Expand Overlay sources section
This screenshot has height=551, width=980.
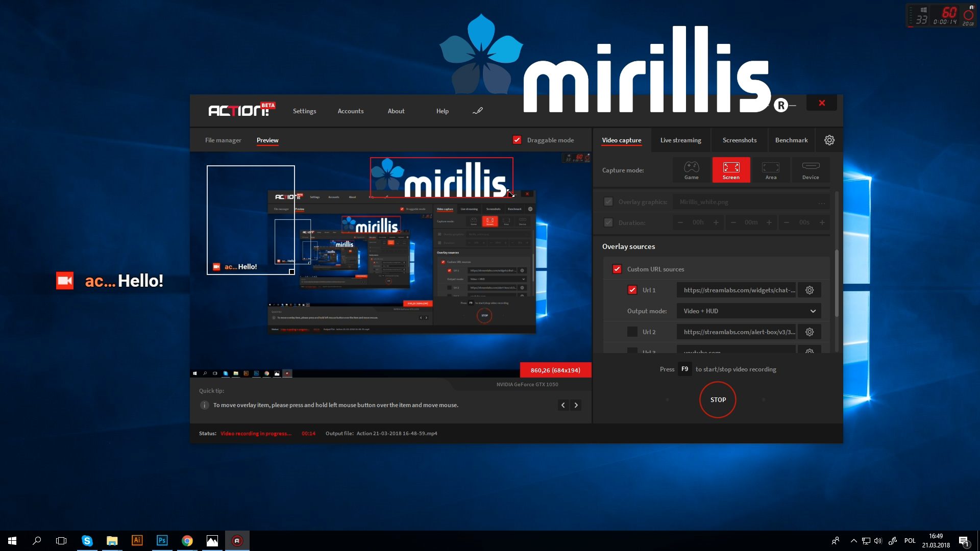(628, 245)
